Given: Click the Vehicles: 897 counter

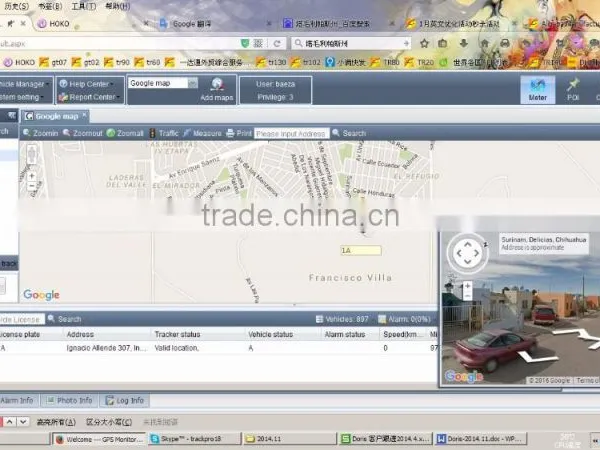Looking at the screenshot, I should point(342,319).
